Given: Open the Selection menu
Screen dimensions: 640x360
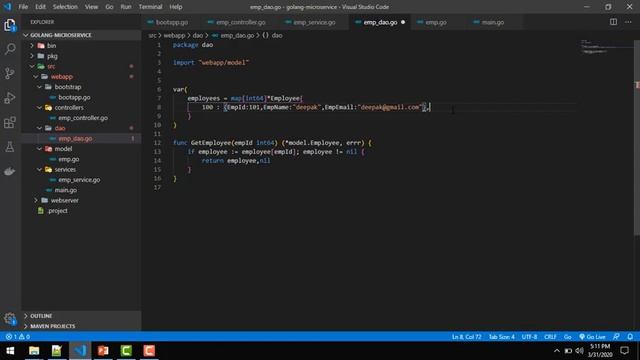Looking at the screenshot, I should (x=65, y=7).
